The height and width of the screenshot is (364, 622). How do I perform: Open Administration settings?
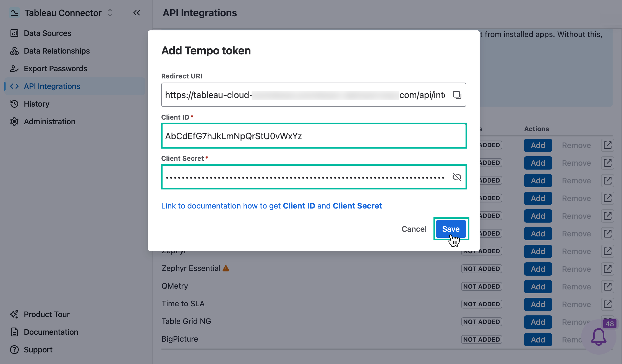pyautogui.click(x=75, y=122)
